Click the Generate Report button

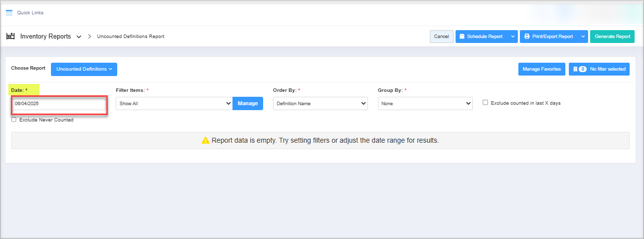click(x=612, y=37)
